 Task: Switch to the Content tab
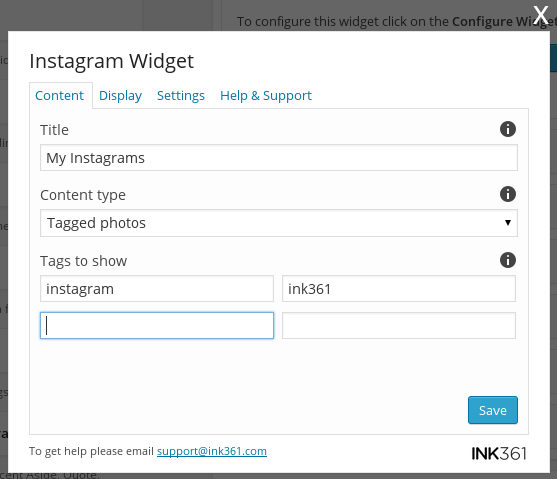tap(59, 95)
